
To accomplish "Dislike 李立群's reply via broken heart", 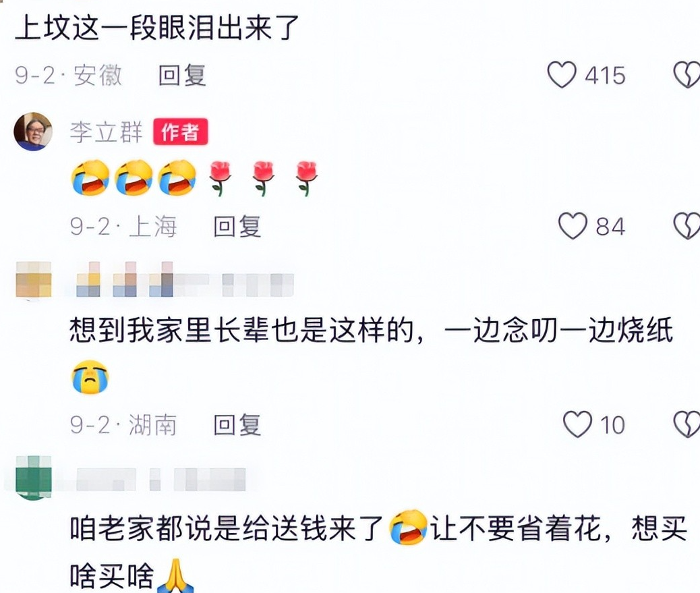I will [687, 226].
